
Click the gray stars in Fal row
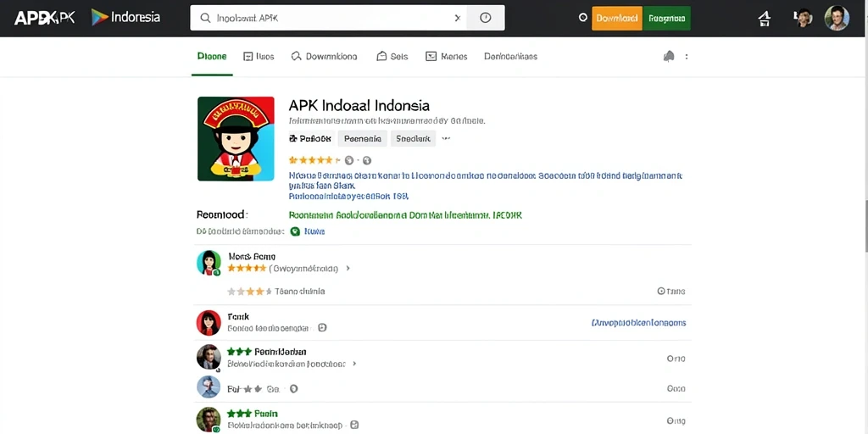pos(253,389)
